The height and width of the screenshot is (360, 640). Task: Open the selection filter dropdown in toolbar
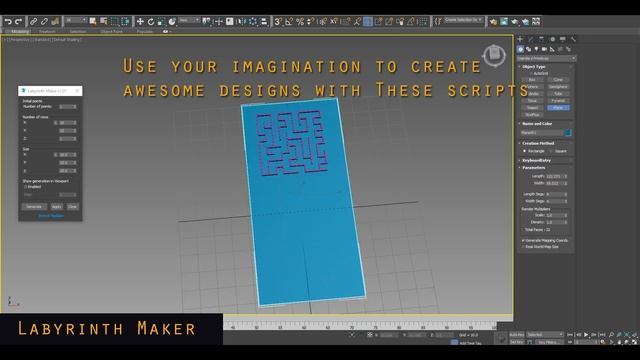76,20
